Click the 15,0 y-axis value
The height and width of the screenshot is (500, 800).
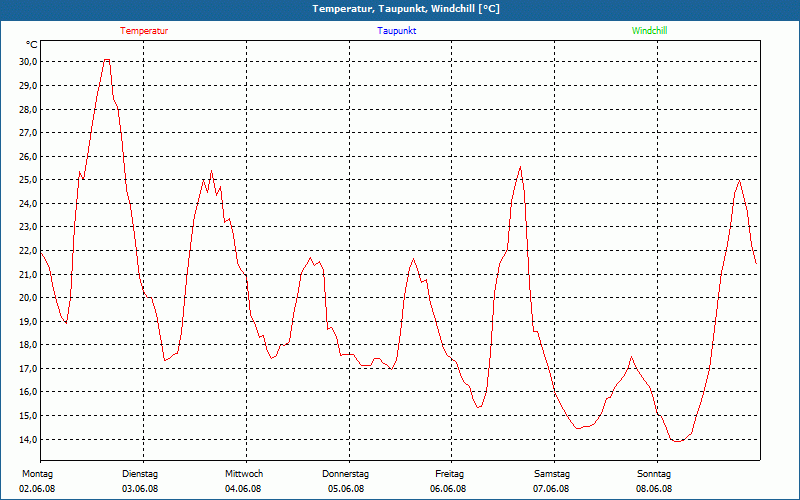pos(29,416)
